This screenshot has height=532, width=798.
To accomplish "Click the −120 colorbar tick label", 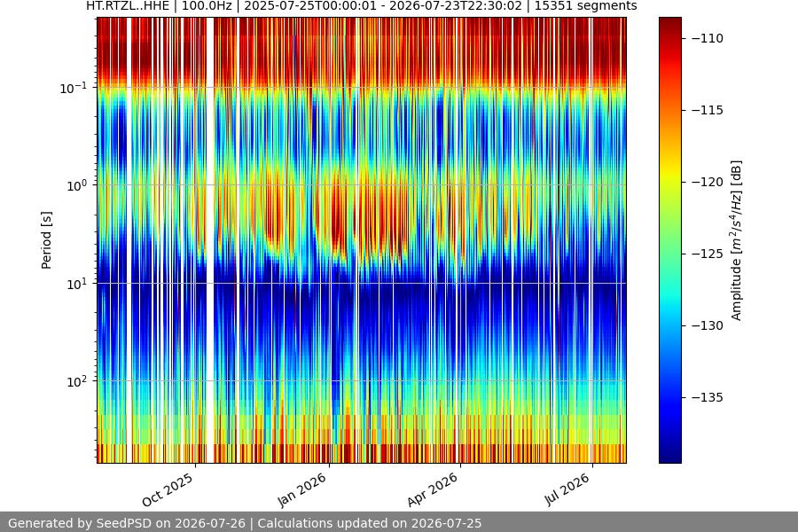I will tap(708, 182).
